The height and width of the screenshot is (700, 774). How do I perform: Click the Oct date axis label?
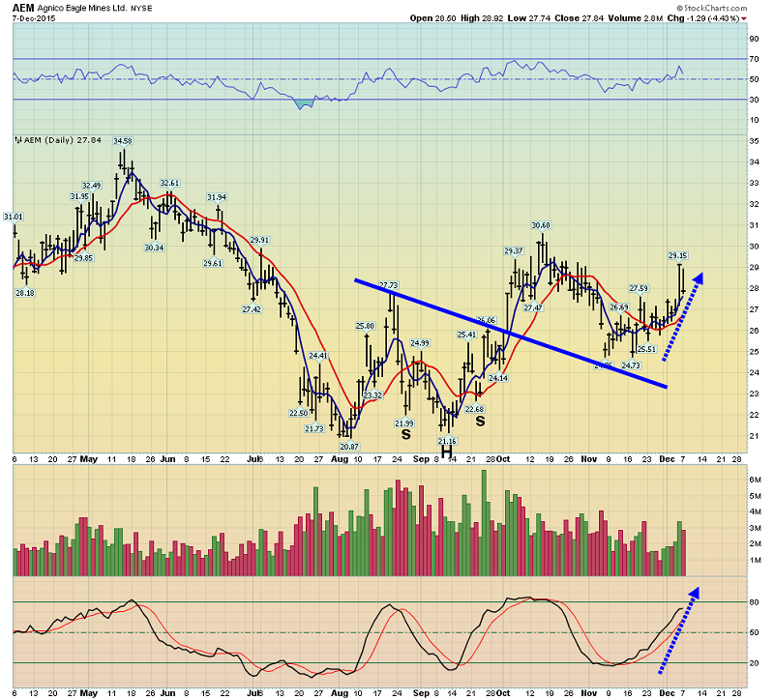[502, 459]
